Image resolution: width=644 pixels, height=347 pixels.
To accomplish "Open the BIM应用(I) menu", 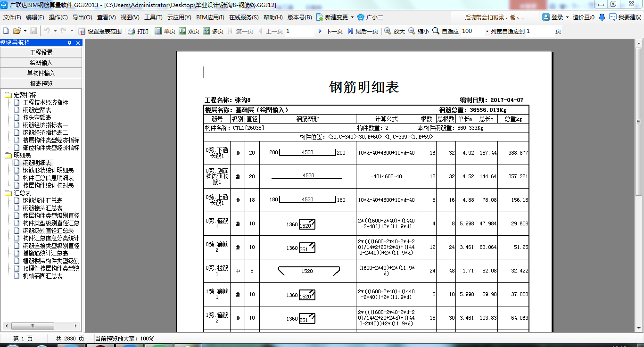I will coord(210,17).
